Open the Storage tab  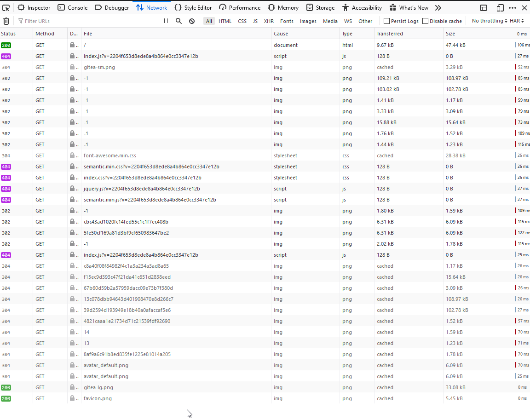(320, 7)
